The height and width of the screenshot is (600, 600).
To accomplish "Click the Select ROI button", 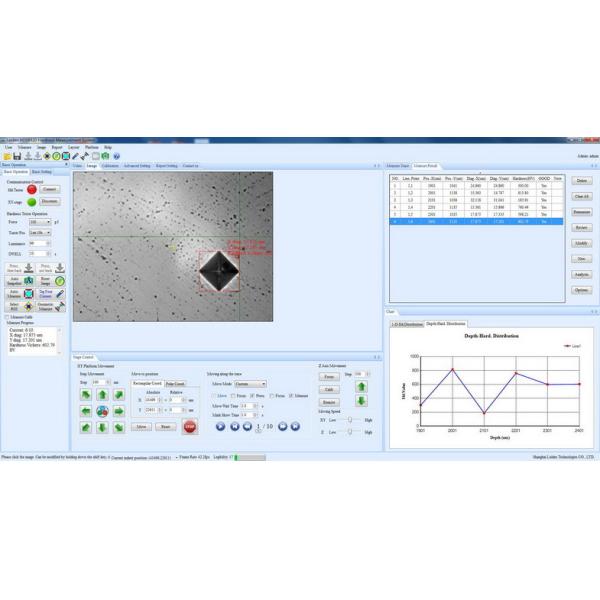I will click(19, 307).
